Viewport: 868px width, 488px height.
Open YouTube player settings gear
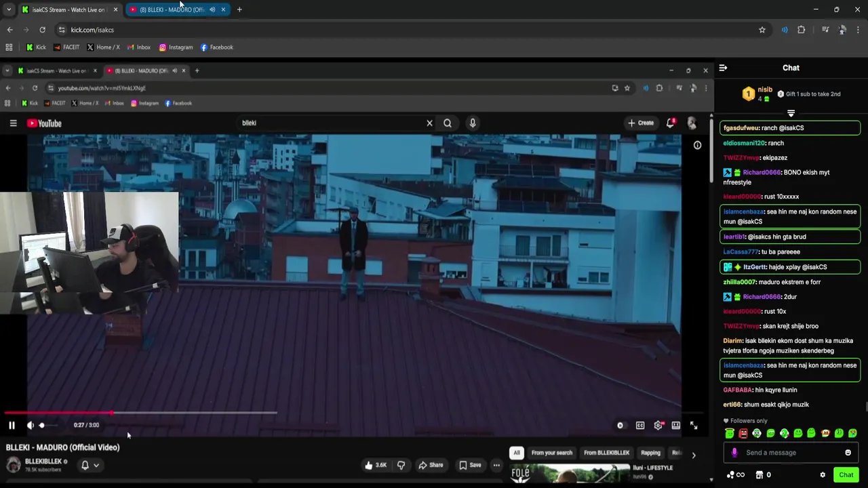click(658, 426)
